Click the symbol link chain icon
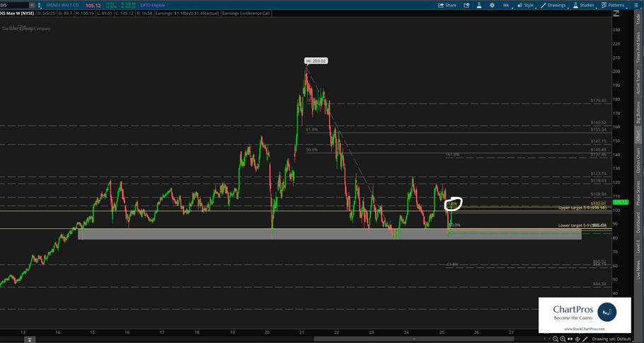 [40, 6]
